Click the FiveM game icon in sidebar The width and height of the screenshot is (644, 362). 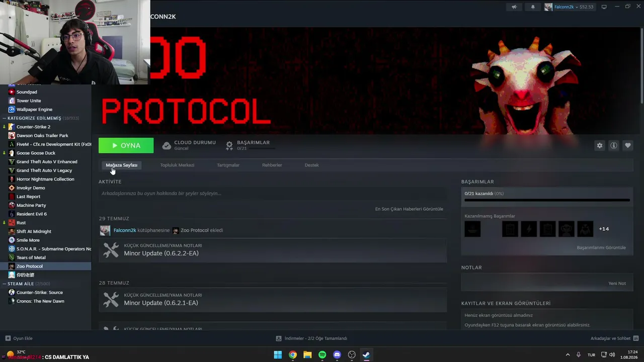(12, 144)
